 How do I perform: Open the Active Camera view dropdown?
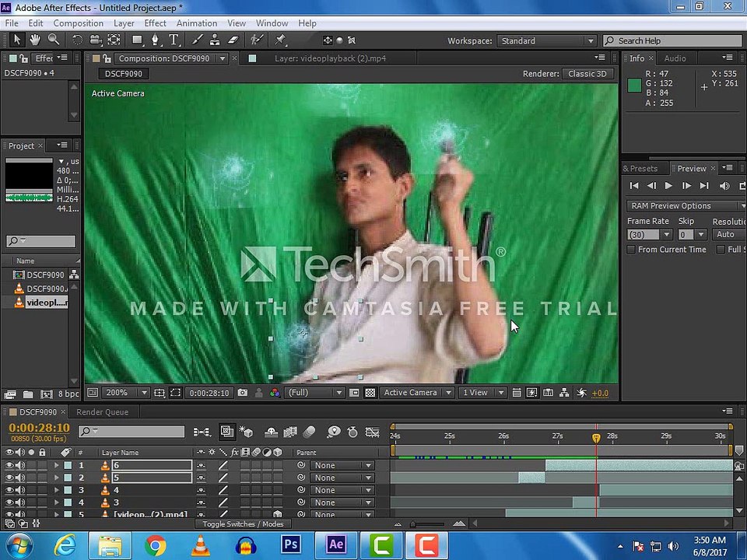pyautogui.click(x=416, y=393)
